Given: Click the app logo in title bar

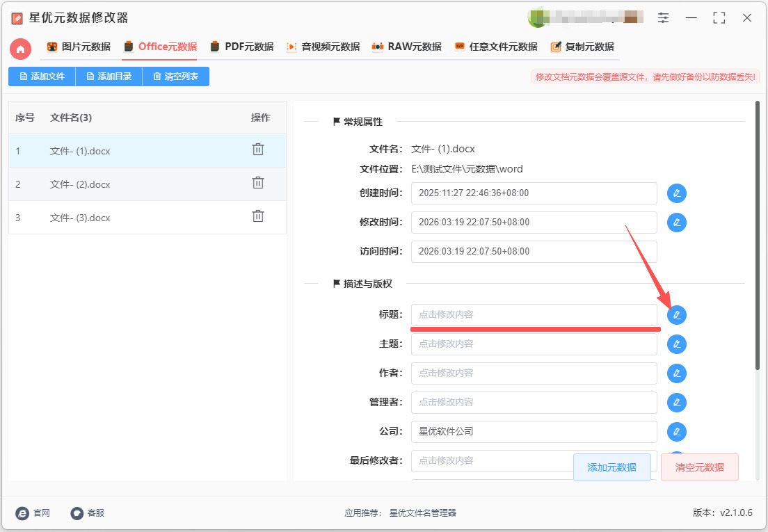Looking at the screenshot, I should pos(17,19).
